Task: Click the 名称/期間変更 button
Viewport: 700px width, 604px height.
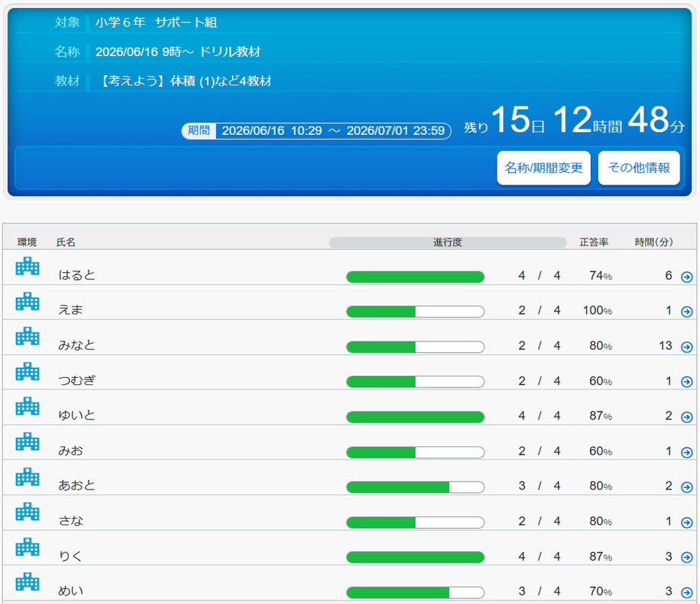Action: (544, 168)
